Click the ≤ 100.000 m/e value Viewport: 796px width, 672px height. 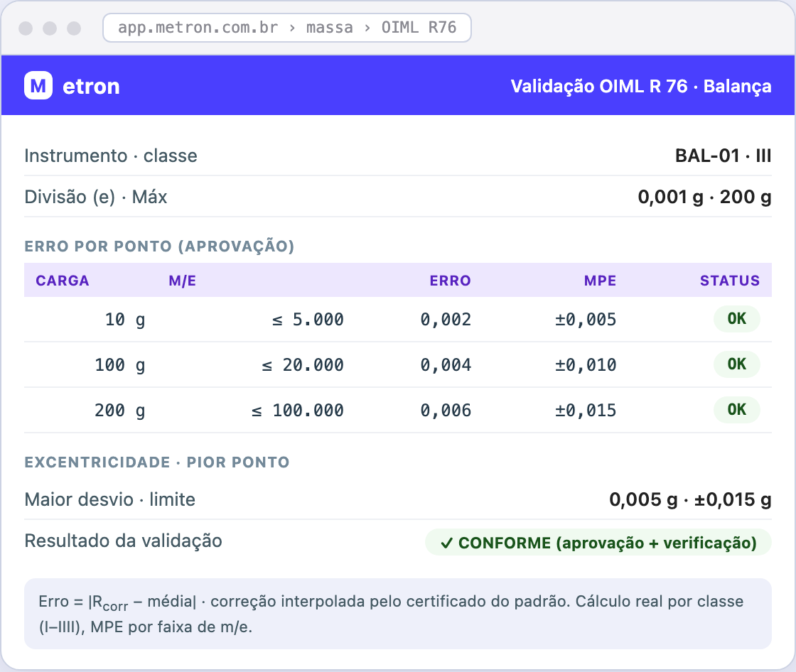click(x=298, y=410)
